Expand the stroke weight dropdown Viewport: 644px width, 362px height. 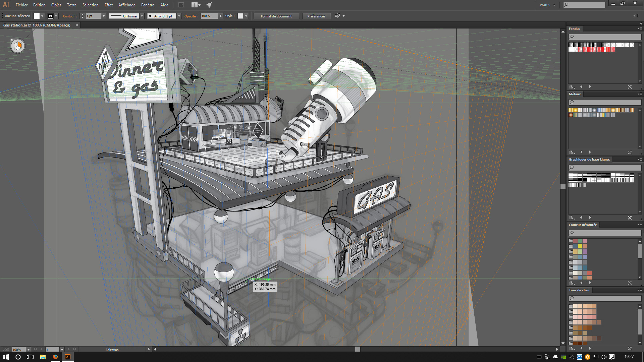tap(104, 16)
